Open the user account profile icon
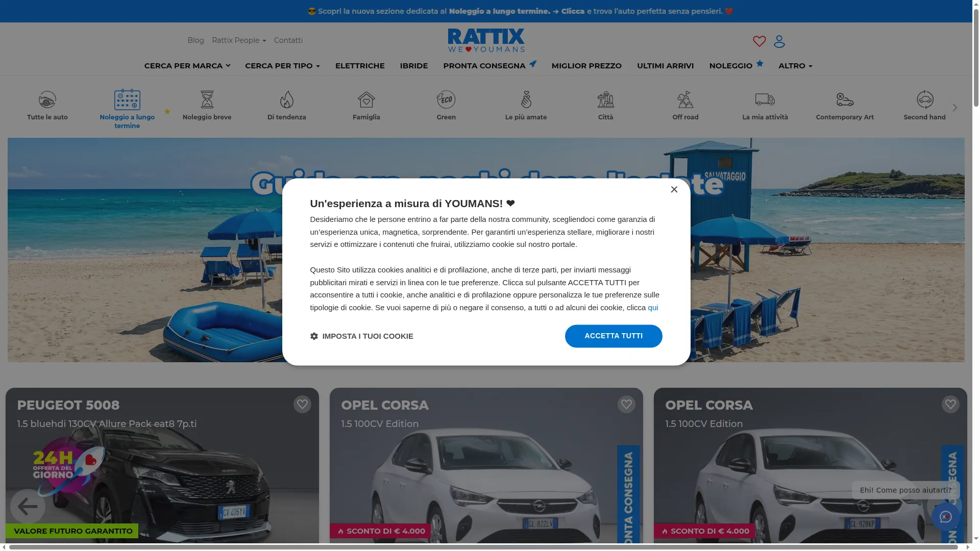The height and width of the screenshot is (551, 980). coord(779,41)
